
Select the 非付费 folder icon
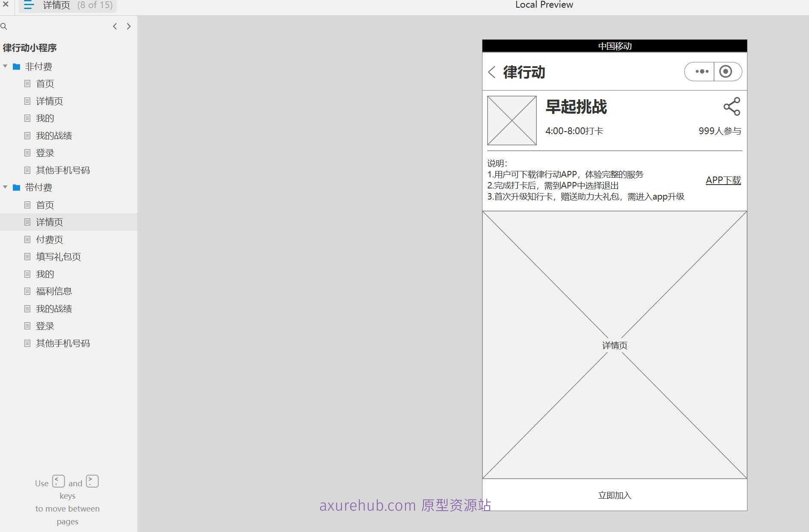[17, 67]
